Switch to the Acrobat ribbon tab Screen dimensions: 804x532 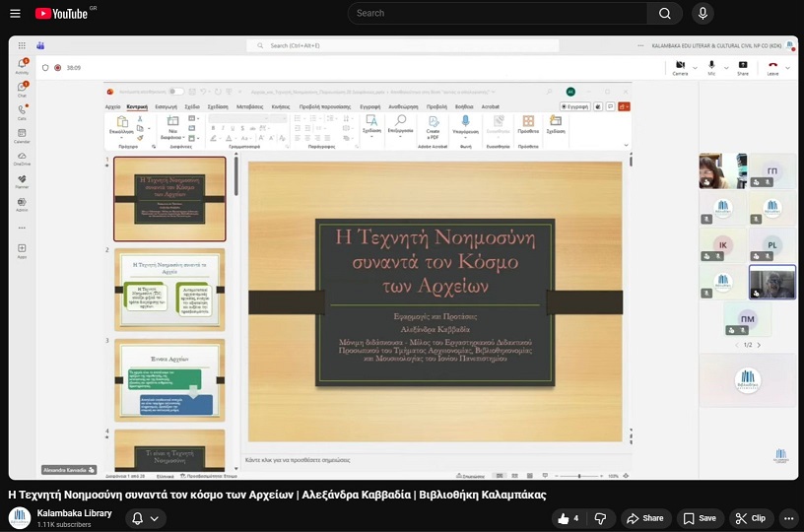point(490,105)
